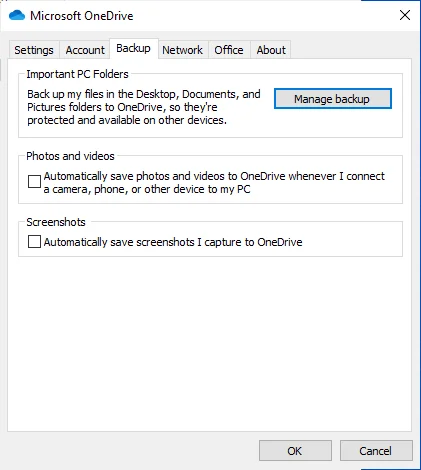
Task: Click the Manage backup button
Action: pyautogui.click(x=333, y=99)
